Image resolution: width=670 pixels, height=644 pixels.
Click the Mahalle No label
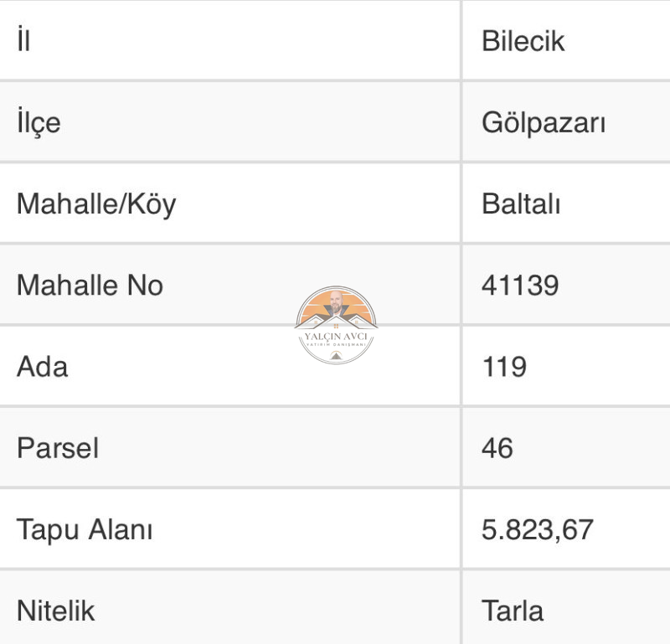[90, 285]
